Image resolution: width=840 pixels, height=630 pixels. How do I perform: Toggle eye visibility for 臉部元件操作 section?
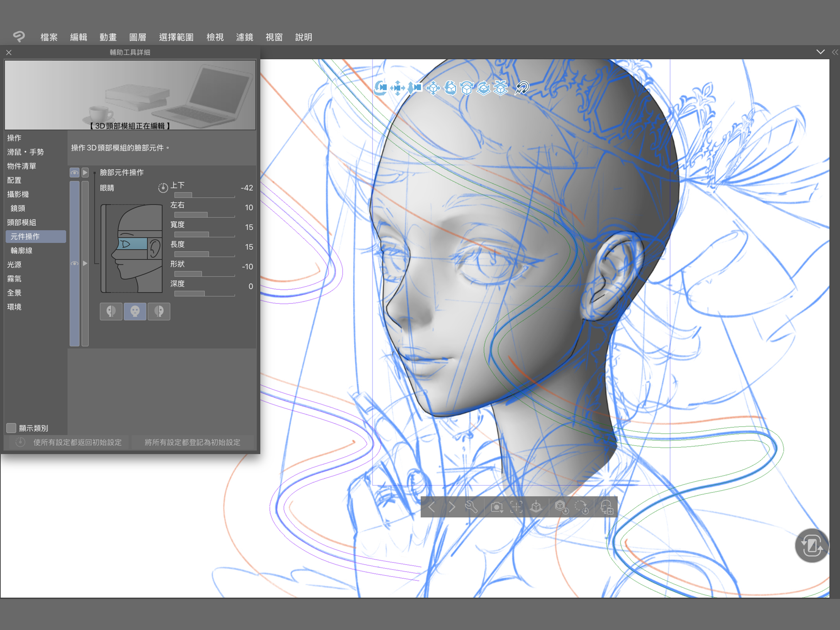click(x=74, y=173)
